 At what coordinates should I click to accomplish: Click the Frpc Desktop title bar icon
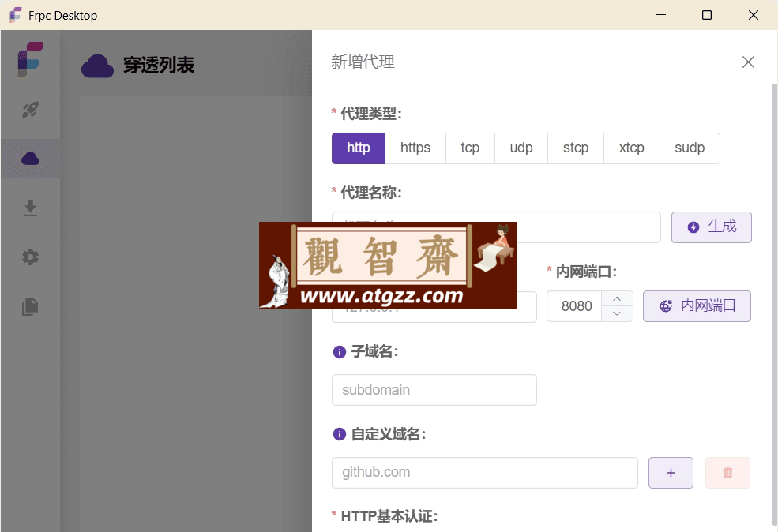(x=15, y=15)
